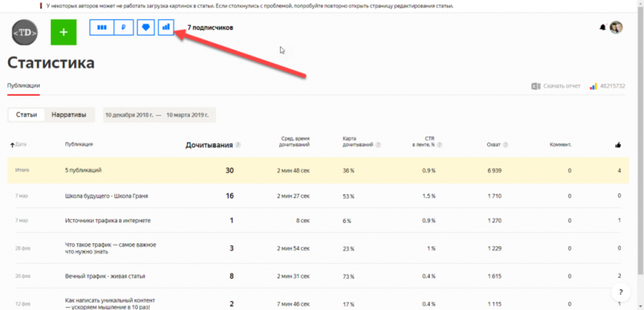Sort by Дочитывания column header
Screen dimensions: 644x310
click(209, 145)
